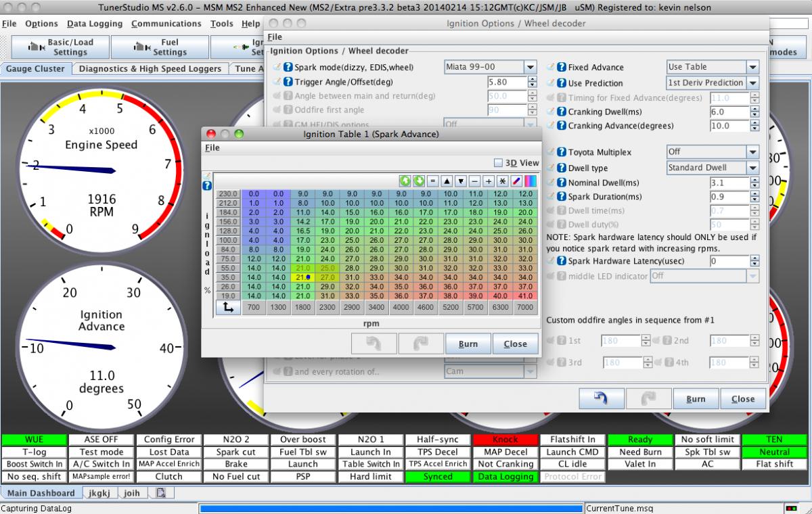Image resolution: width=812 pixels, height=514 pixels.
Task: Close the Ignition Options dialog via Close button
Action: (x=742, y=399)
